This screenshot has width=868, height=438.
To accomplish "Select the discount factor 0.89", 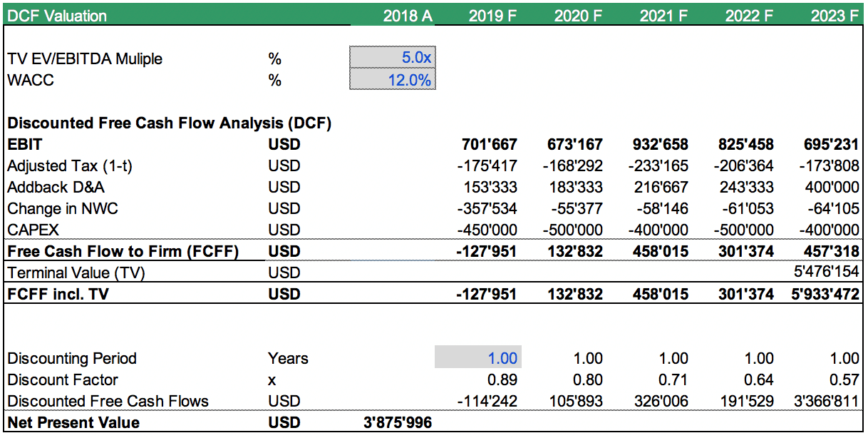I will (x=504, y=380).
